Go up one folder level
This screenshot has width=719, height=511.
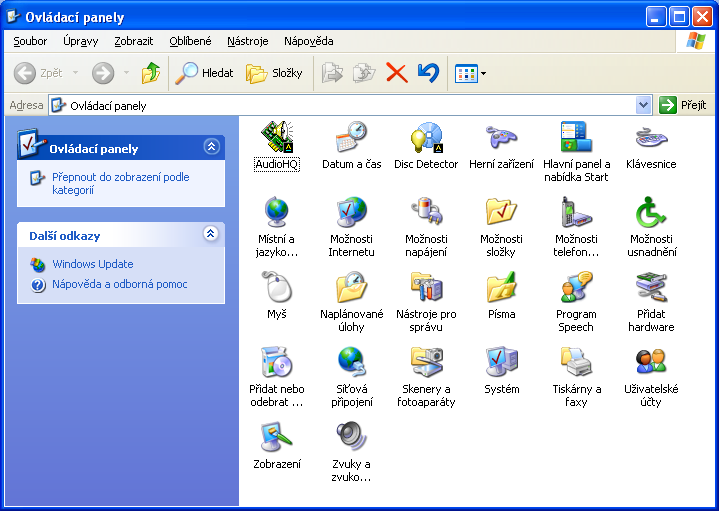(151, 73)
